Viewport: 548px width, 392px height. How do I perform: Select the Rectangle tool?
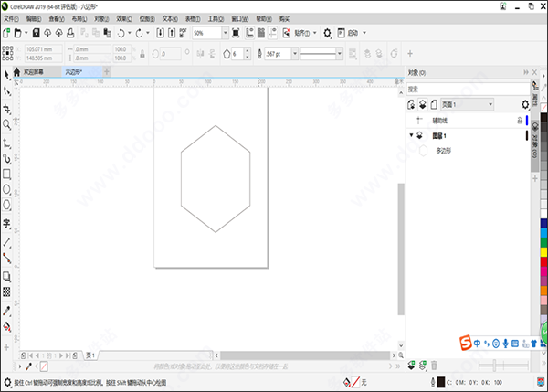[6, 175]
